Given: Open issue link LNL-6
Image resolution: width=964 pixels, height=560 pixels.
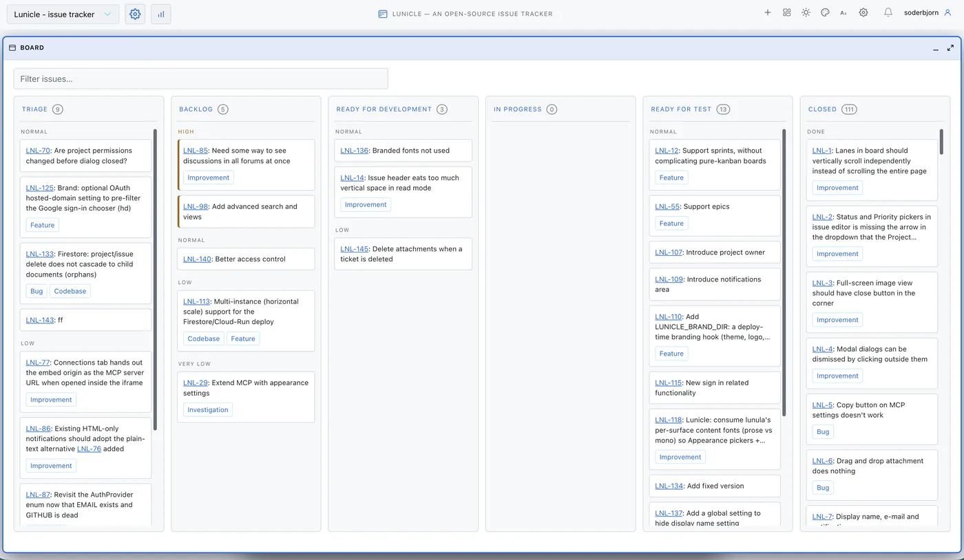Looking at the screenshot, I should (822, 461).
